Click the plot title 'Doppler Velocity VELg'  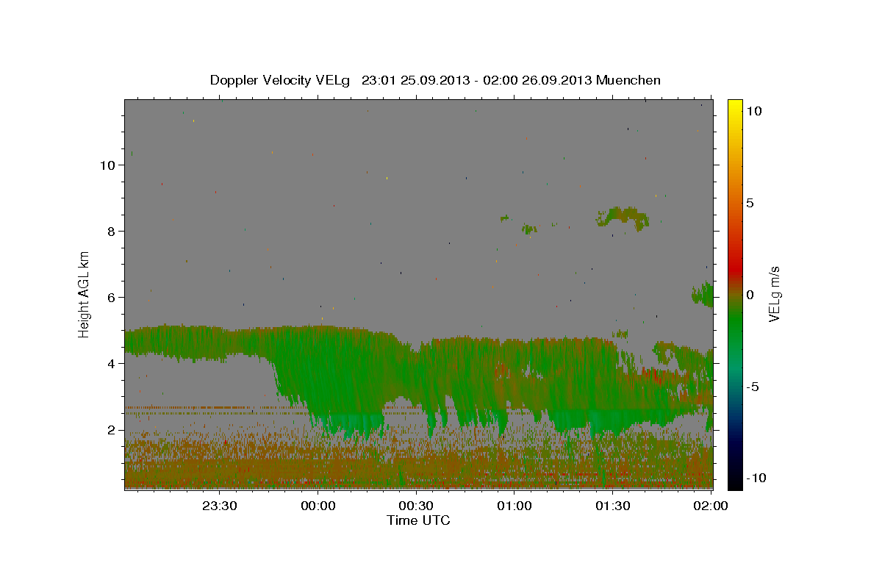(x=280, y=80)
